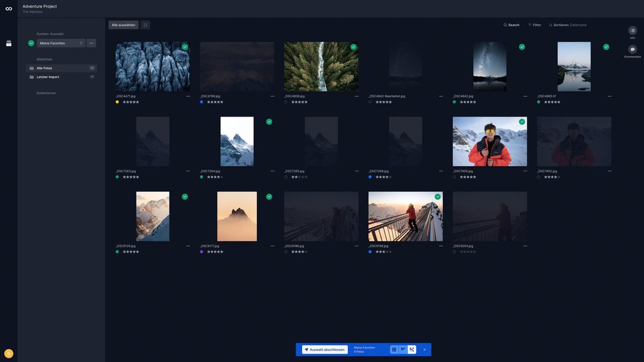Image resolution: width=644 pixels, height=362 pixels.
Task: Open the Filter options
Action: point(535,25)
